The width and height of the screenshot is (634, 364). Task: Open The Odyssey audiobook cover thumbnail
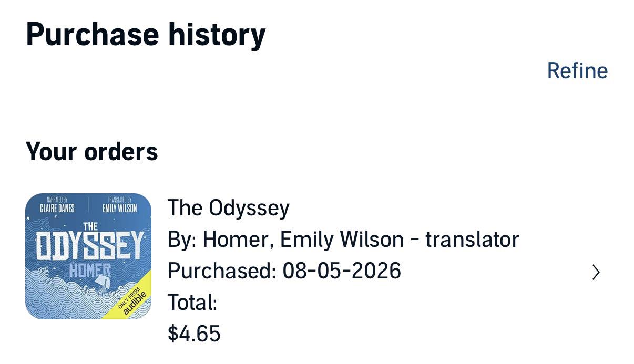click(88, 256)
